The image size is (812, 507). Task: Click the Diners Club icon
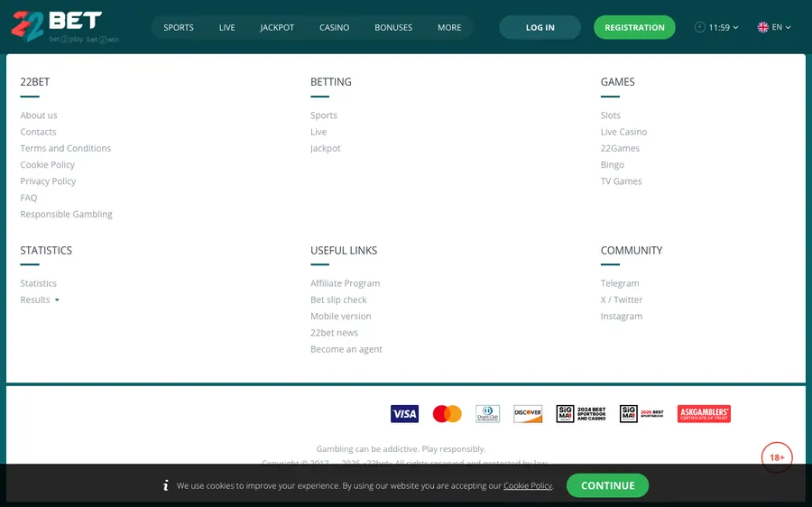[488, 414]
